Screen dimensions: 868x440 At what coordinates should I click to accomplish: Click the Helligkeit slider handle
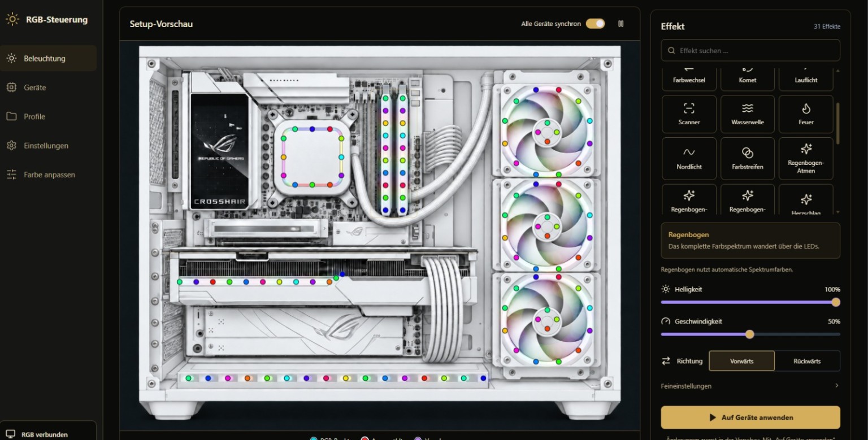836,302
